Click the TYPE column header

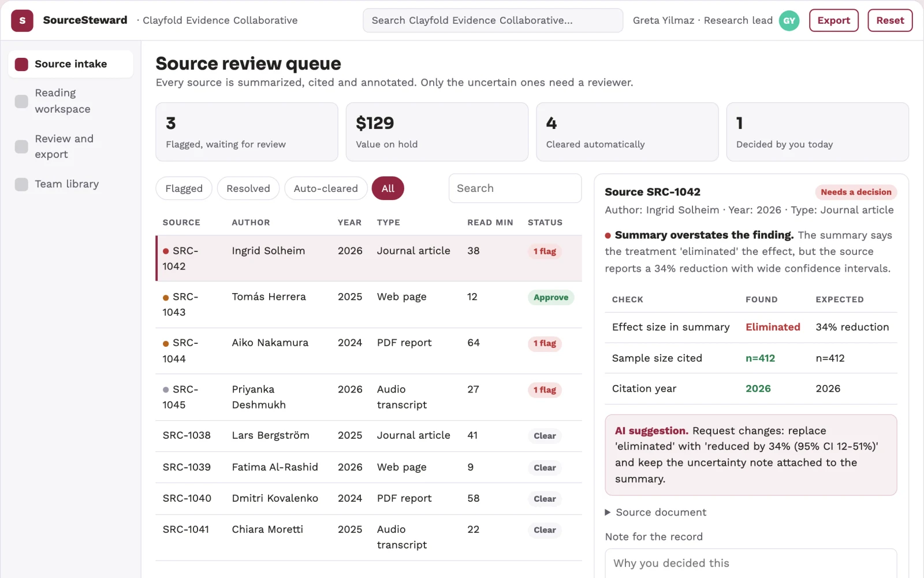coord(389,223)
